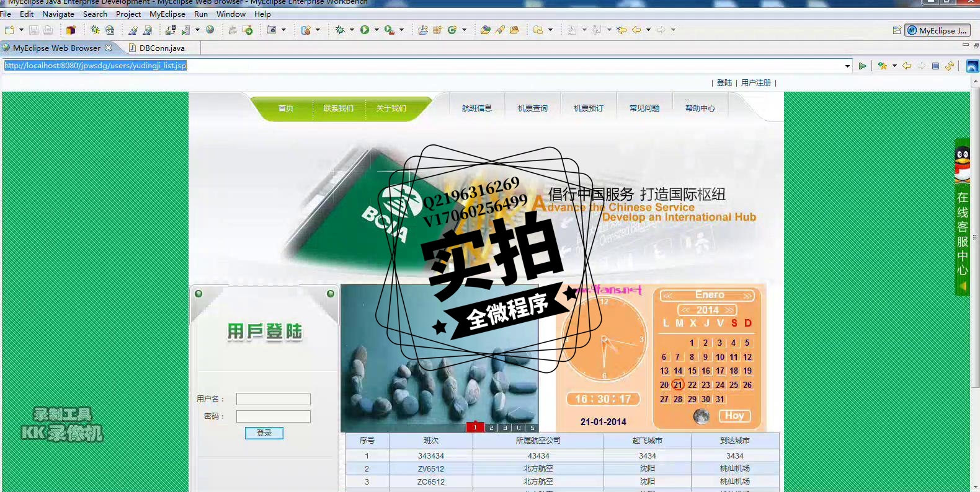Click the camera snapshot toolbar icon
Viewport: 980px width, 492px height.
pyautogui.click(x=272, y=30)
